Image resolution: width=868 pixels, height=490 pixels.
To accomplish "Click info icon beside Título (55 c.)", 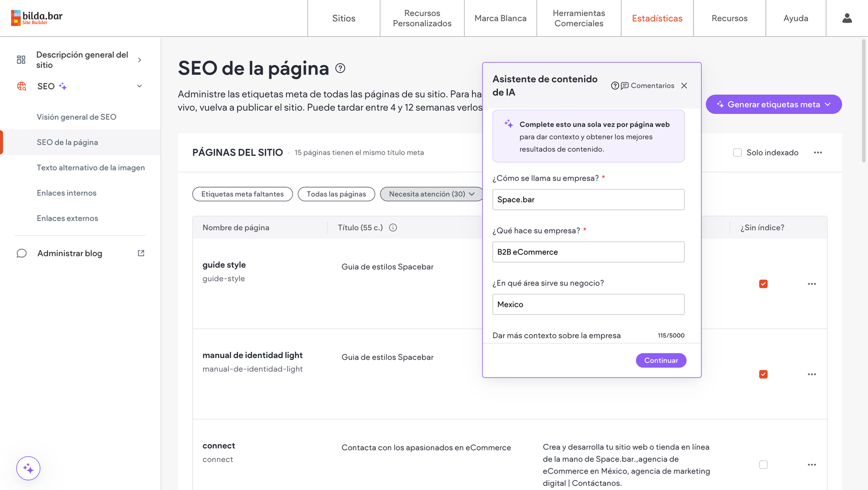I will (x=393, y=227).
